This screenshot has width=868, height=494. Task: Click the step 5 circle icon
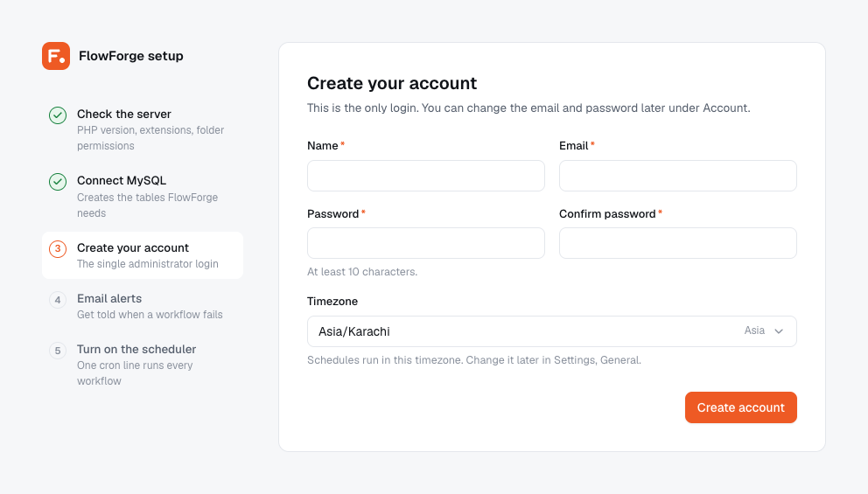coord(58,351)
